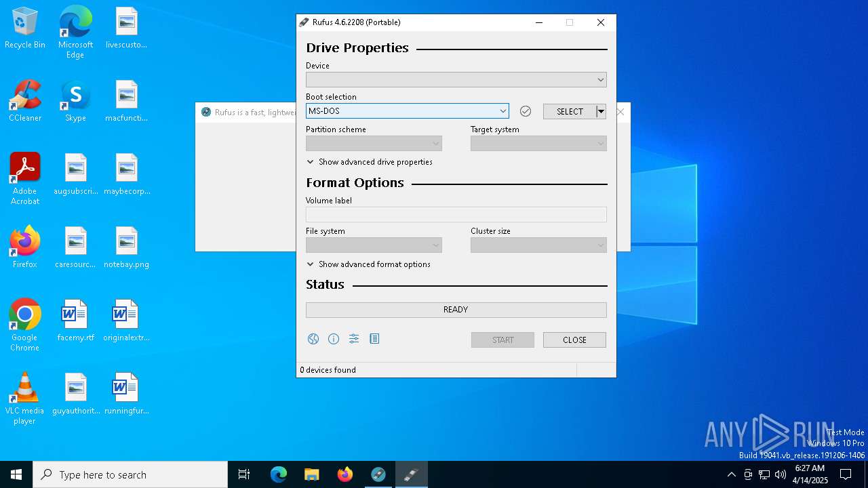Expand Show advanced drive properties
868x488 pixels.
pos(370,162)
